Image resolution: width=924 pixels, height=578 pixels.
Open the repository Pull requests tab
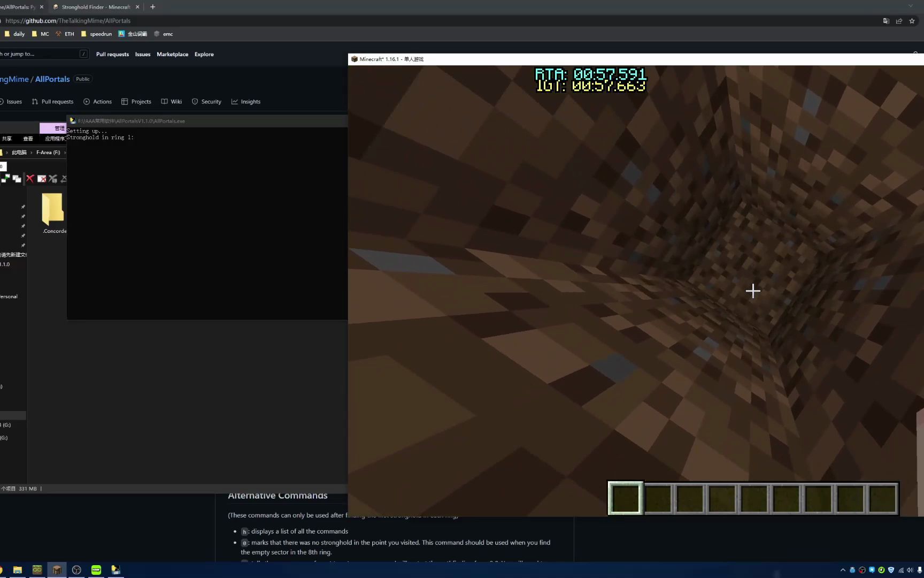[52, 102]
